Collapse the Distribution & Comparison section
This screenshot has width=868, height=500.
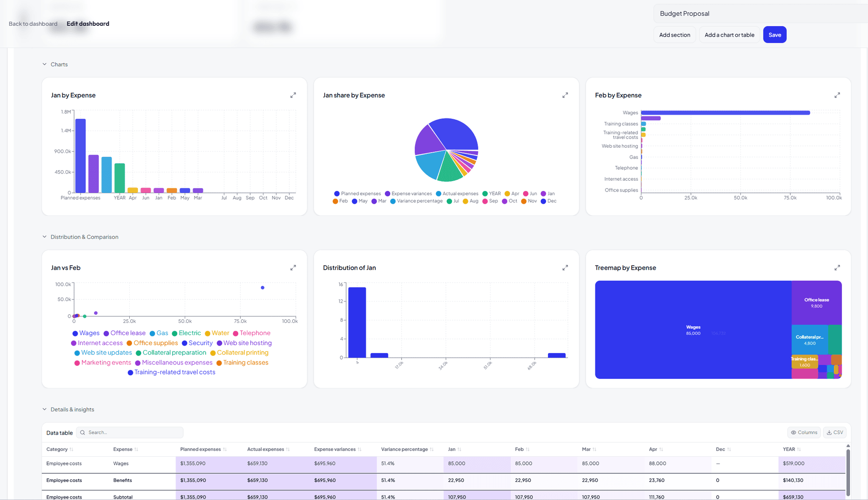44,237
